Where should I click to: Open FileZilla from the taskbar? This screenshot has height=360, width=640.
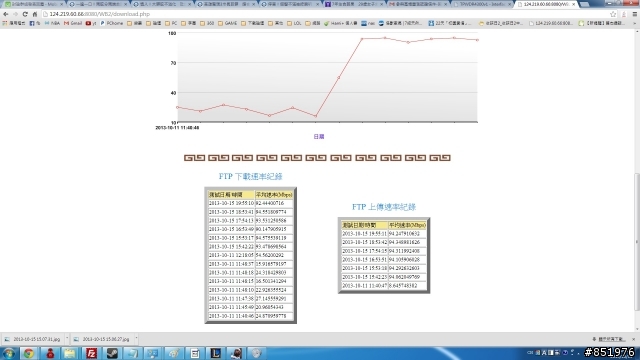pos(91,353)
